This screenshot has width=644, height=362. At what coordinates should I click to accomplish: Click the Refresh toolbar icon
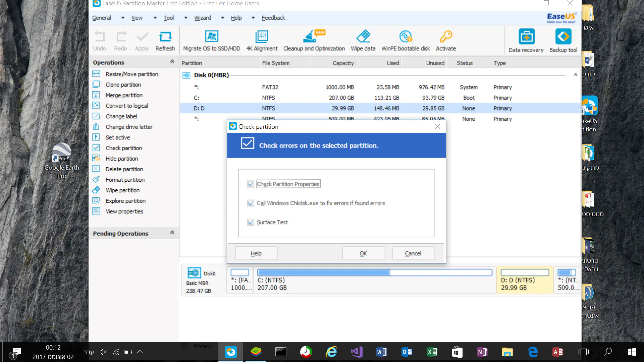[x=165, y=37]
